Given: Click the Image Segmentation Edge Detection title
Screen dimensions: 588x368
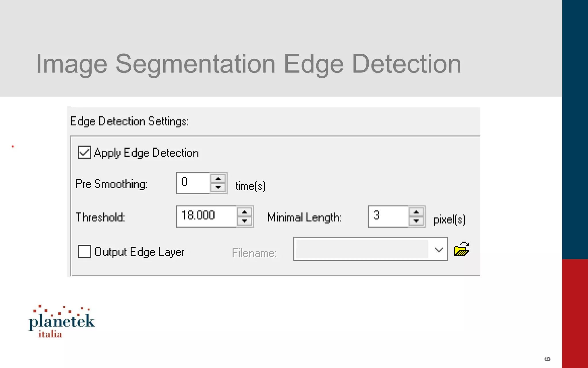Looking at the screenshot, I should tap(248, 64).
